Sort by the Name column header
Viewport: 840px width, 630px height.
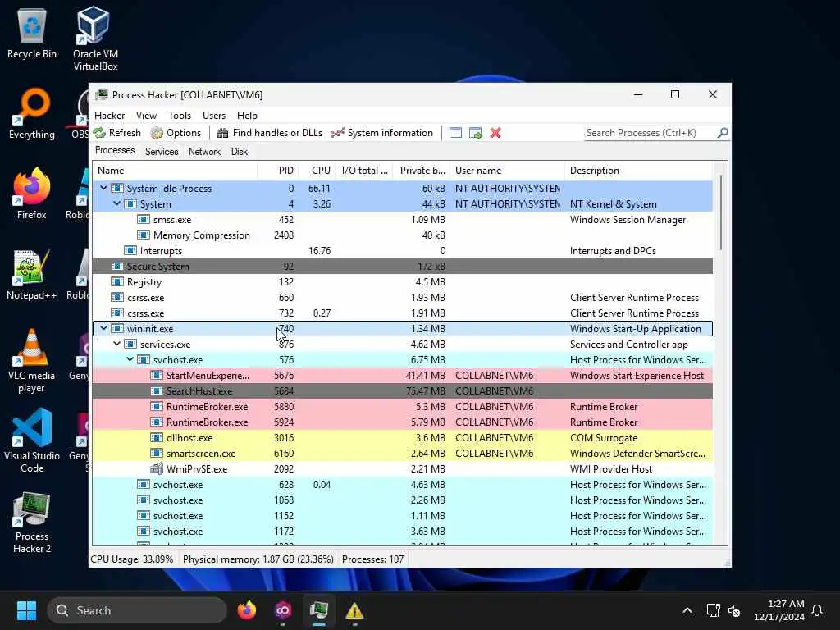176,171
